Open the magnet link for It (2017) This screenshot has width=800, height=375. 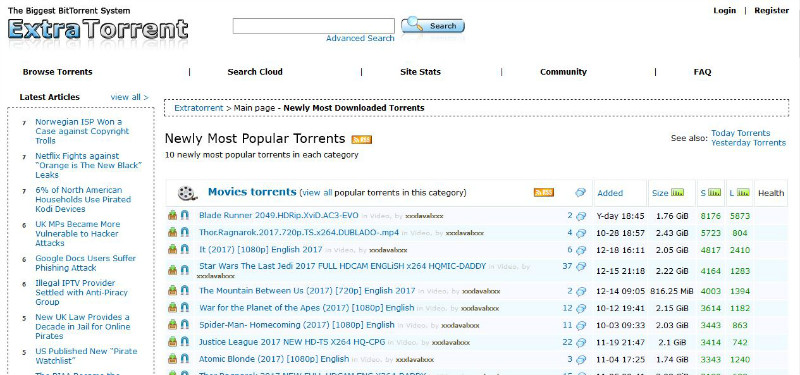point(185,249)
